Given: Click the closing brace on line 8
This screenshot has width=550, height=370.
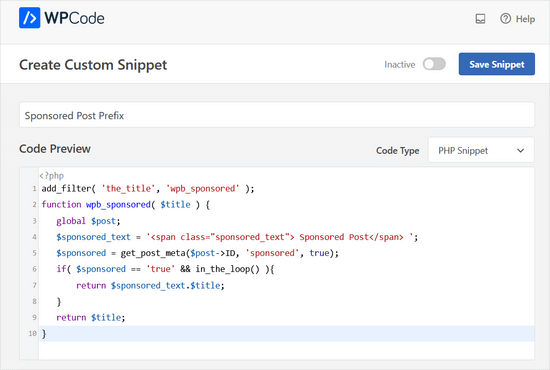Looking at the screenshot, I should 59,302.
